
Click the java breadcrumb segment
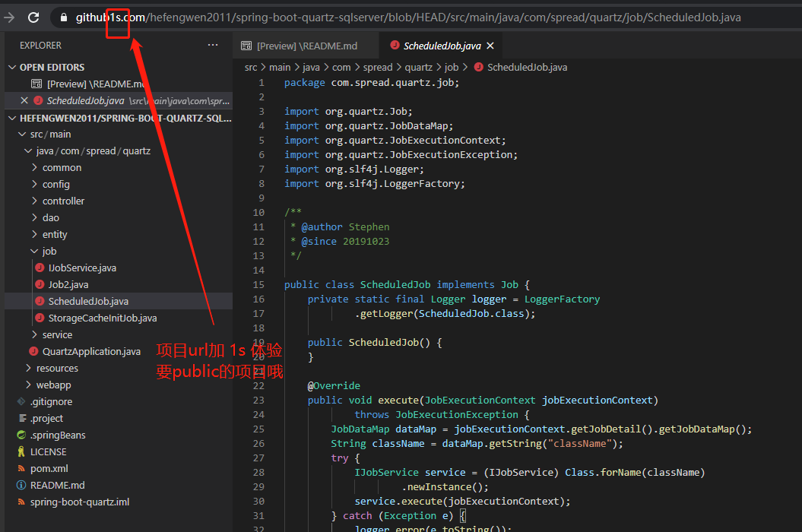(311, 67)
